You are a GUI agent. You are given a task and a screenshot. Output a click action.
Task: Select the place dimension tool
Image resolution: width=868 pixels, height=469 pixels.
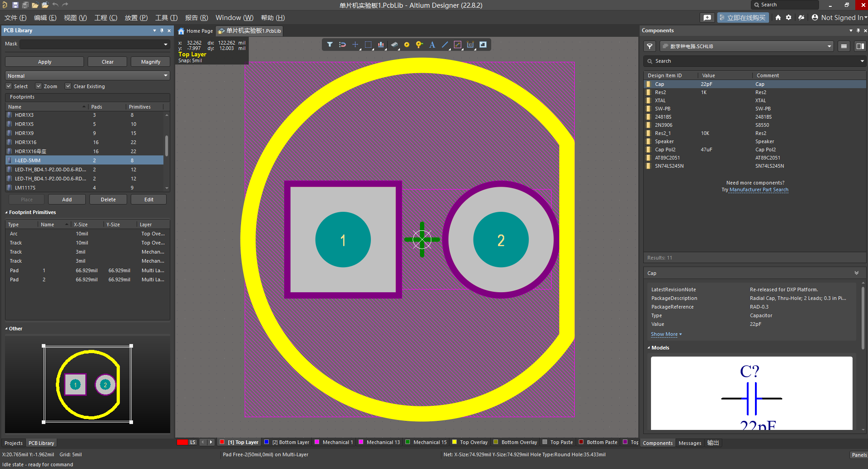coord(470,45)
